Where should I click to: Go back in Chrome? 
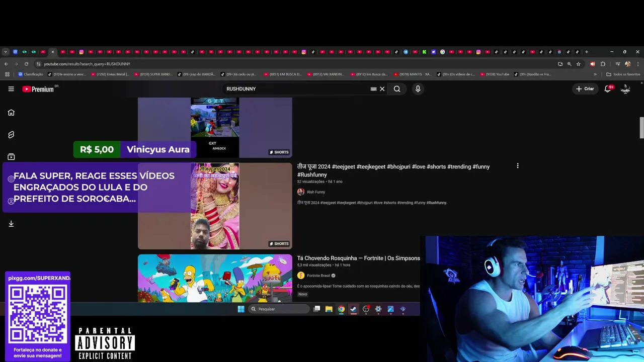click(x=6, y=64)
